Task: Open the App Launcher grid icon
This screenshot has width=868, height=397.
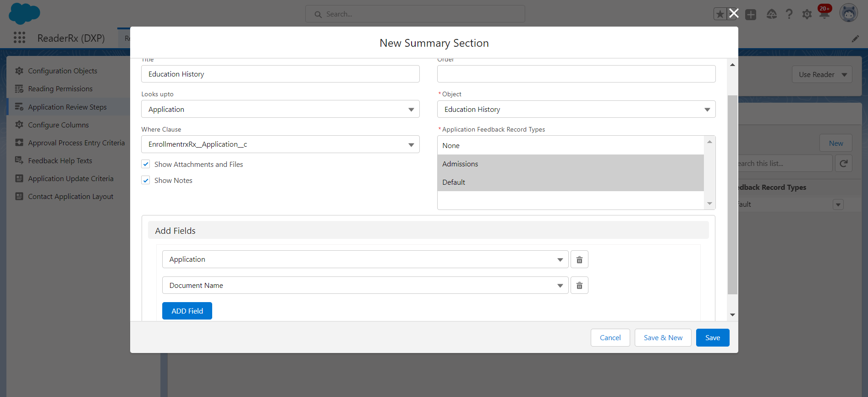Action: pyautogui.click(x=19, y=38)
